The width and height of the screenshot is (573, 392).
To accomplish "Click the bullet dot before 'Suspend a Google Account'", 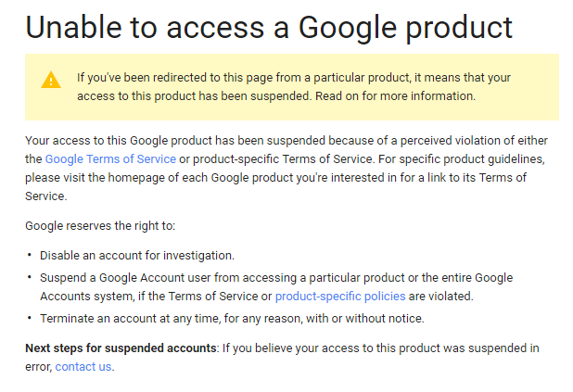I will coord(30,277).
